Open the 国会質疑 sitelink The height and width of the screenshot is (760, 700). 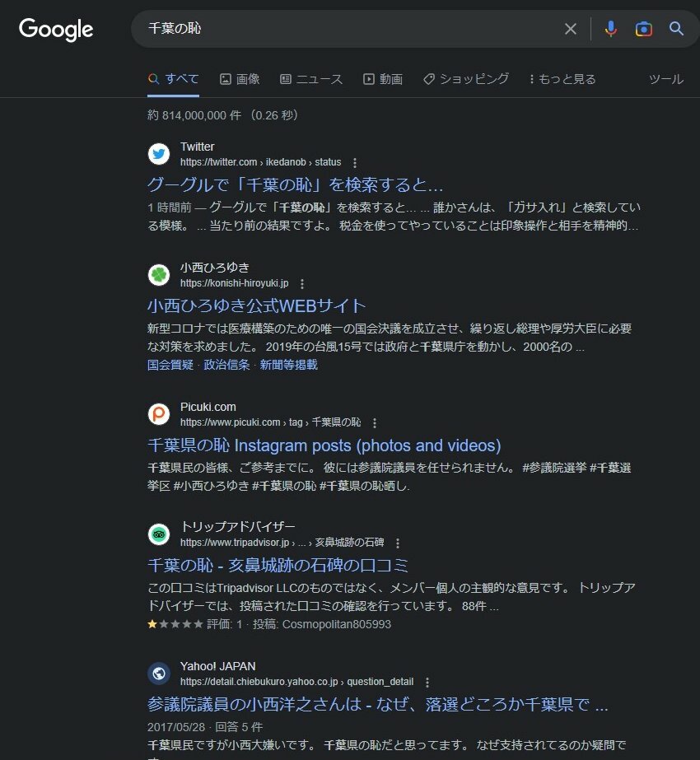click(170, 365)
